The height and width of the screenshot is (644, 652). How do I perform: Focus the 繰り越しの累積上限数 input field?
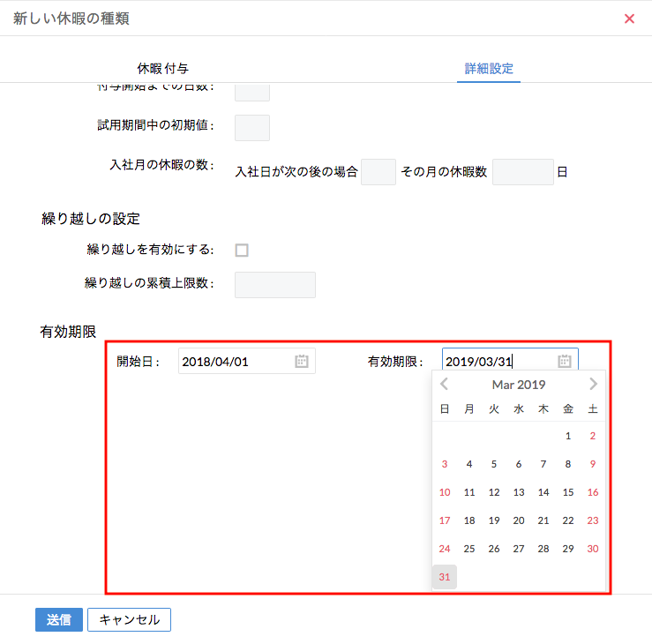coord(275,285)
